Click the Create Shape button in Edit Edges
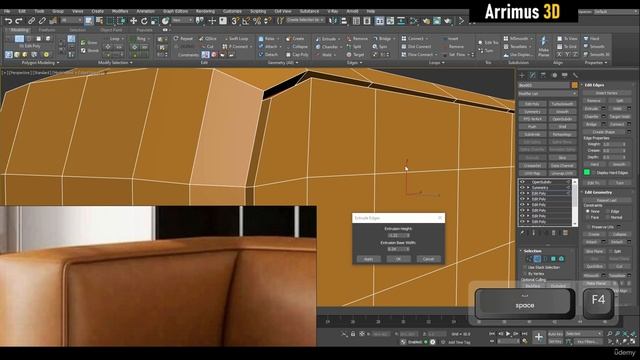Screen dimensions: 640x360 pyautogui.click(x=603, y=132)
